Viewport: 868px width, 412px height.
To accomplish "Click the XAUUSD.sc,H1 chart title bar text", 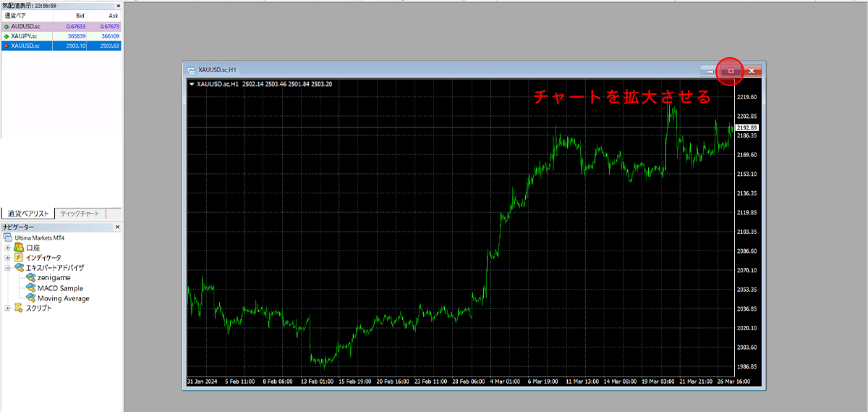I will 217,70.
